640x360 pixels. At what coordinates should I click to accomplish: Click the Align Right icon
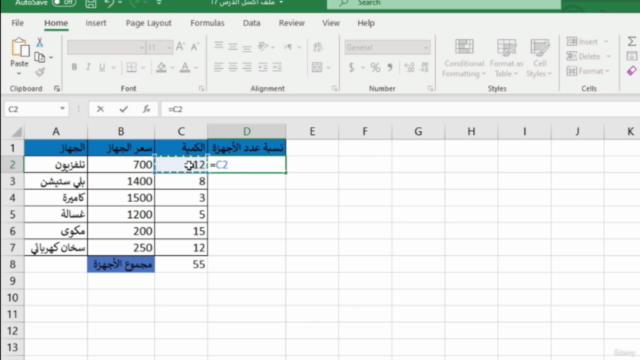click(247, 67)
